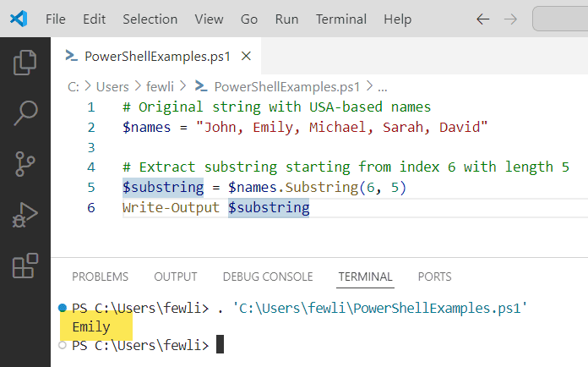The height and width of the screenshot is (367, 588).
Task: Click line number 5 in gutter
Action: click(91, 187)
